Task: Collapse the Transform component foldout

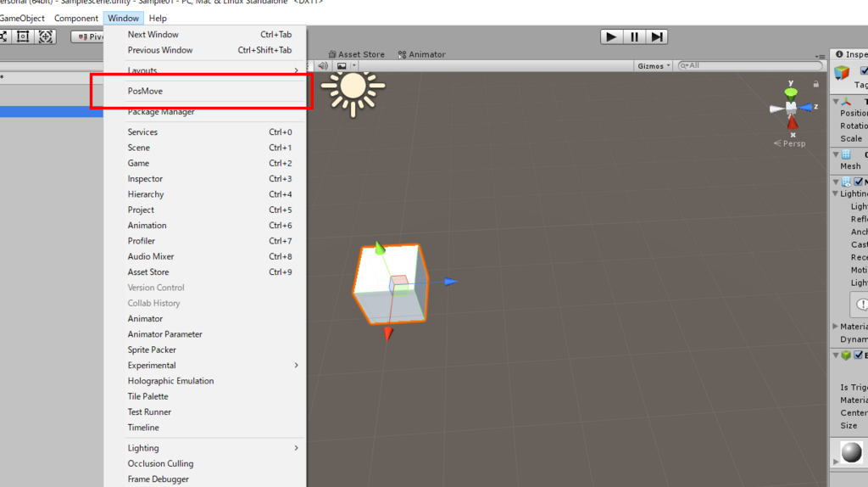Action: [x=836, y=102]
